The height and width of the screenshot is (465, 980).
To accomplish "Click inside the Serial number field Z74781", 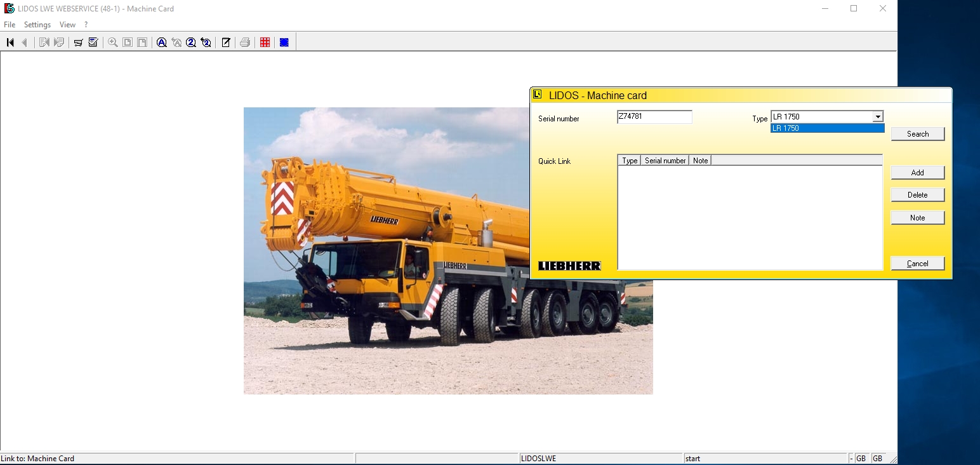I will (x=654, y=116).
